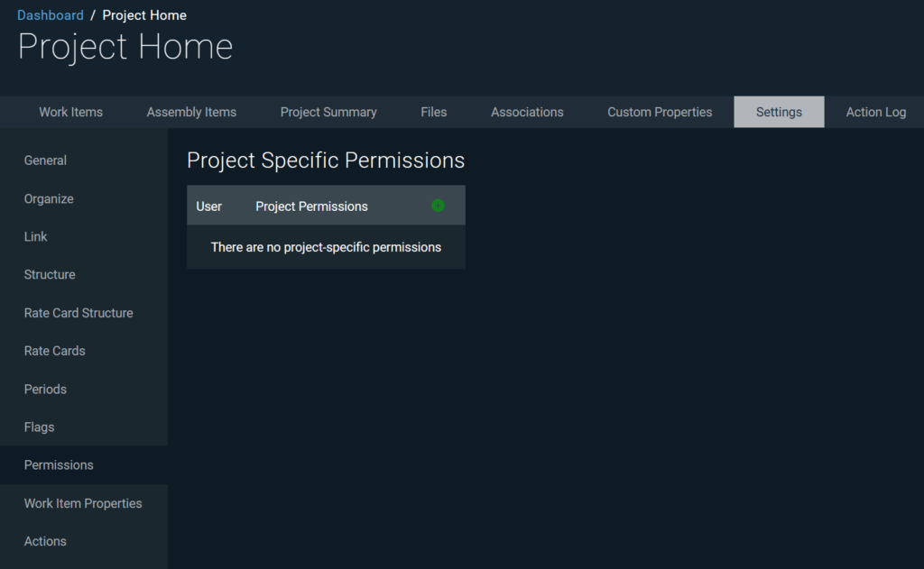The image size is (924, 569).
Task: Go to the Files tab
Action: [x=434, y=112]
